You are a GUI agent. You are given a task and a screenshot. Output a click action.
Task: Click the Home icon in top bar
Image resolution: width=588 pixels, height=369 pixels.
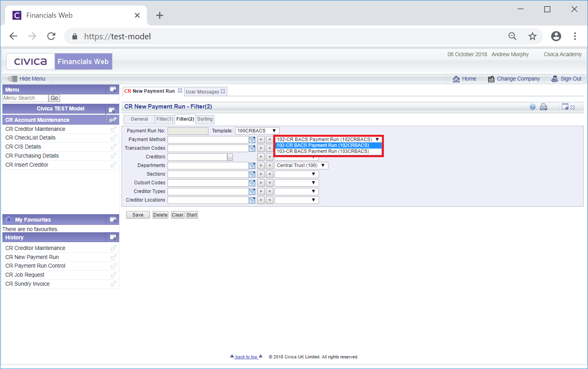tap(456, 79)
